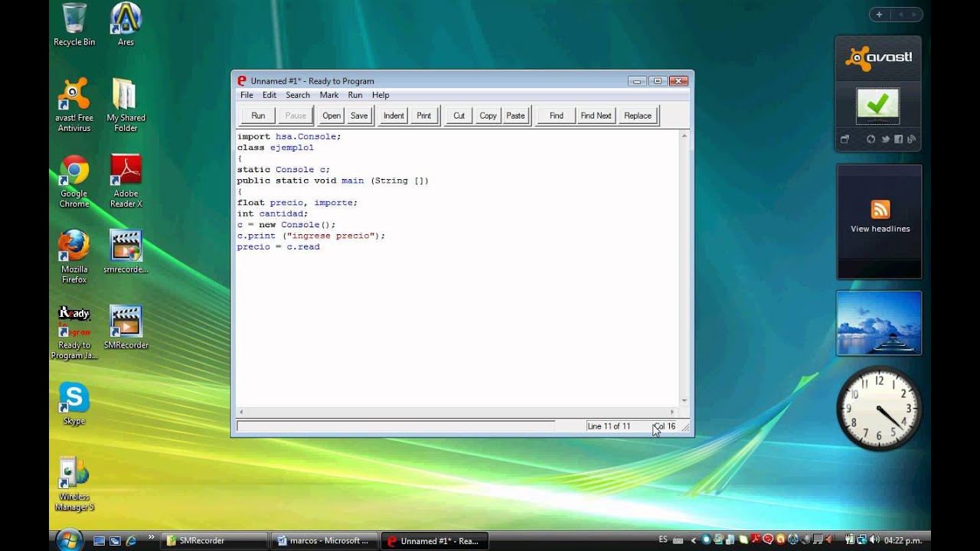980x551 pixels.
Task: Click the taskbar clock showing 04:22 p.m.
Action: [x=903, y=540]
